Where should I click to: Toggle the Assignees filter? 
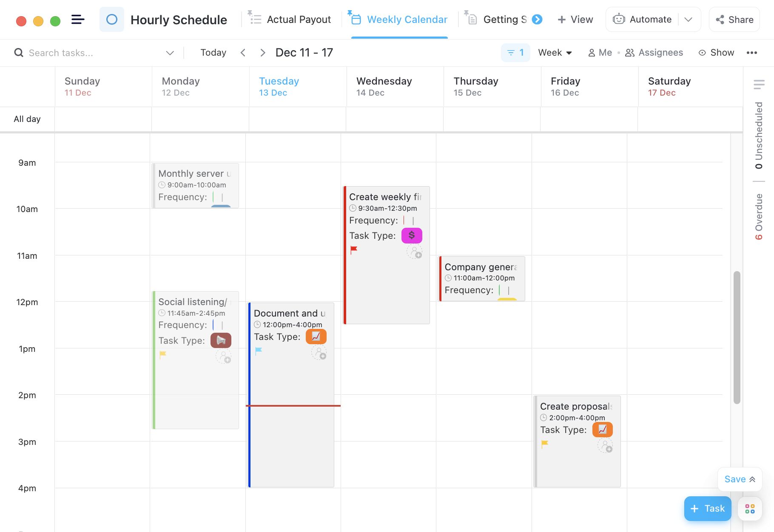(654, 53)
